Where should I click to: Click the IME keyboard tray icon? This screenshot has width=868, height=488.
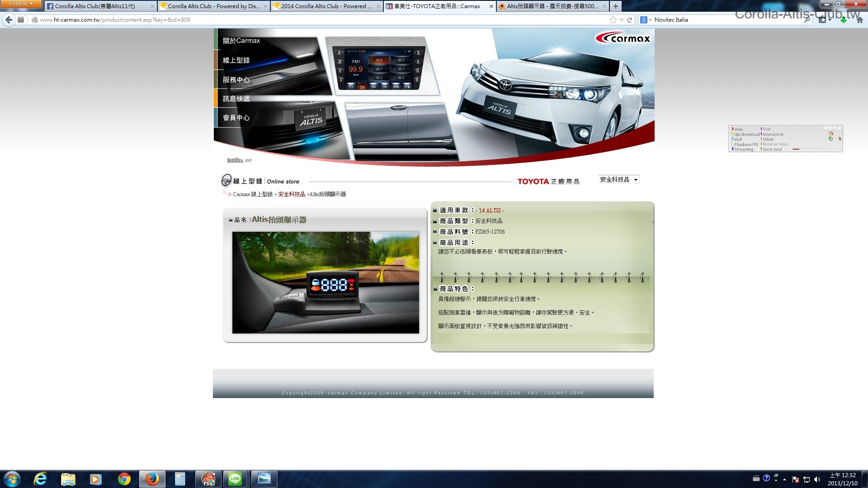(x=756, y=479)
